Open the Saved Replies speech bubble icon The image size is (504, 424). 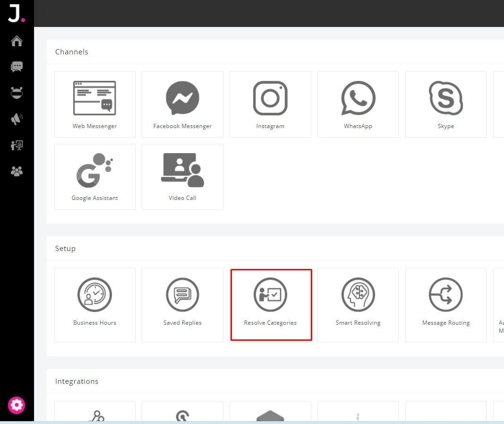click(x=182, y=294)
